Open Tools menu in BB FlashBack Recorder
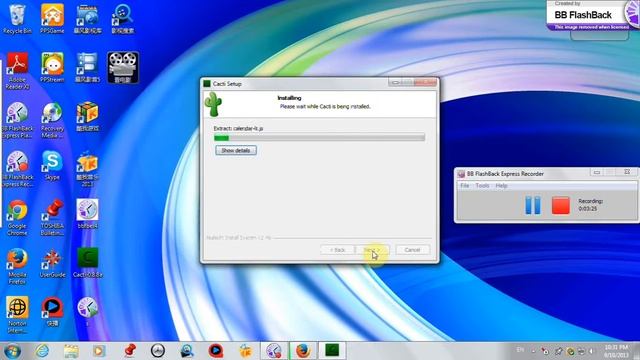The width and height of the screenshot is (640, 360). point(482,186)
